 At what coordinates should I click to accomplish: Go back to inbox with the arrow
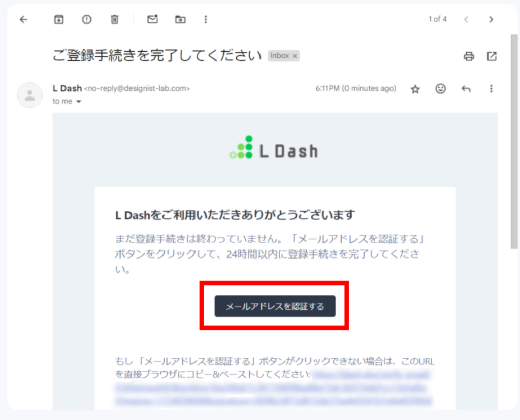point(23,20)
